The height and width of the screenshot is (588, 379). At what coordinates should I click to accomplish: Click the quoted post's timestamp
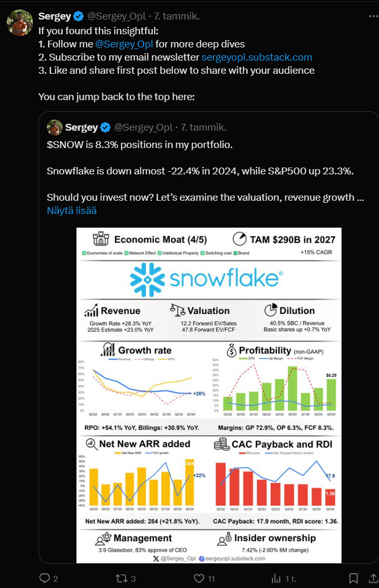point(203,128)
